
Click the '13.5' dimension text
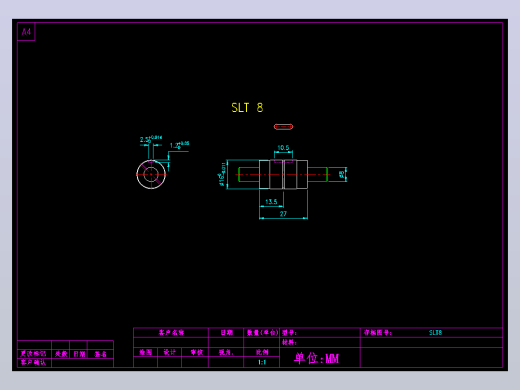271,202
